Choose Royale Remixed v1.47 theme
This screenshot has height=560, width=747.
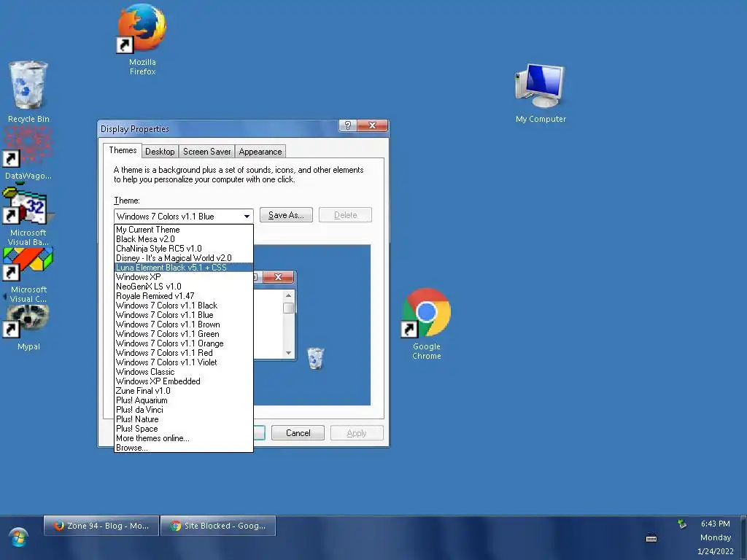pyautogui.click(x=183, y=296)
